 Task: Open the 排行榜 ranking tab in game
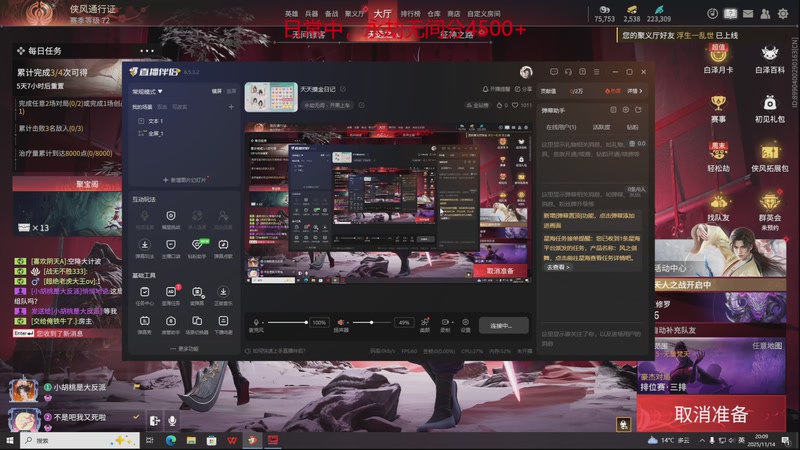[410, 14]
